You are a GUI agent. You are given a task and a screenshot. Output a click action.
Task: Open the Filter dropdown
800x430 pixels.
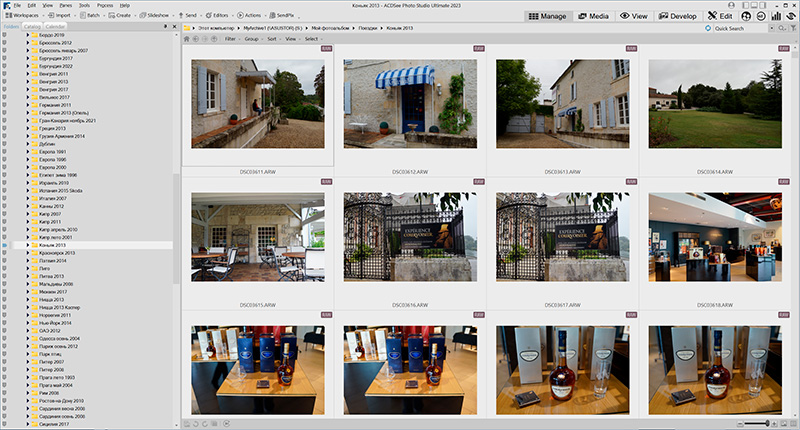pos(231,38)
